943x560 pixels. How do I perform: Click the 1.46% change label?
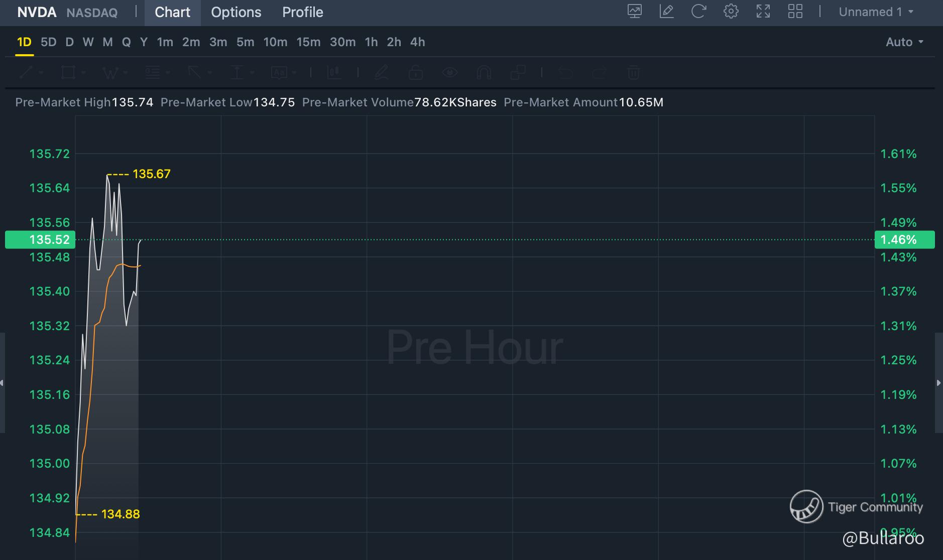[x=904, y=239]
